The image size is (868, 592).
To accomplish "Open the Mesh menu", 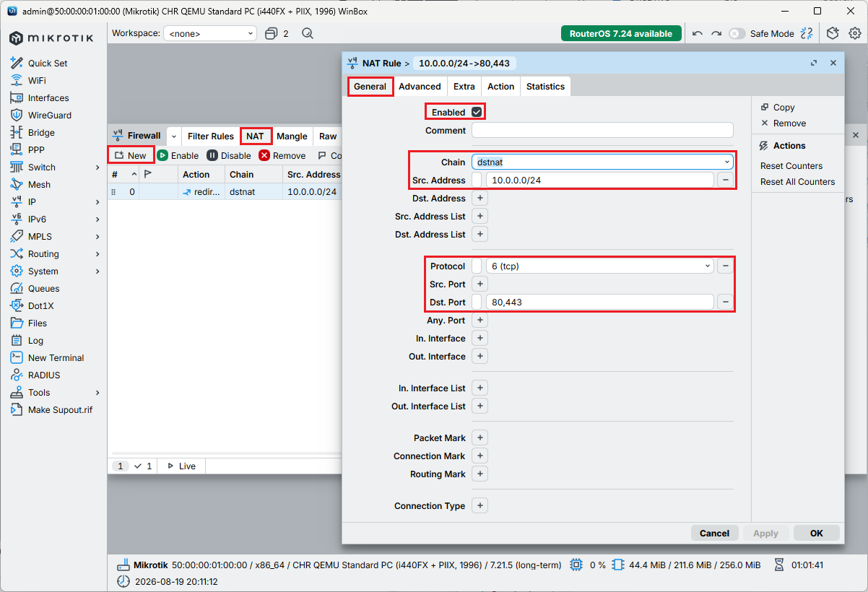I will [39, 184].
